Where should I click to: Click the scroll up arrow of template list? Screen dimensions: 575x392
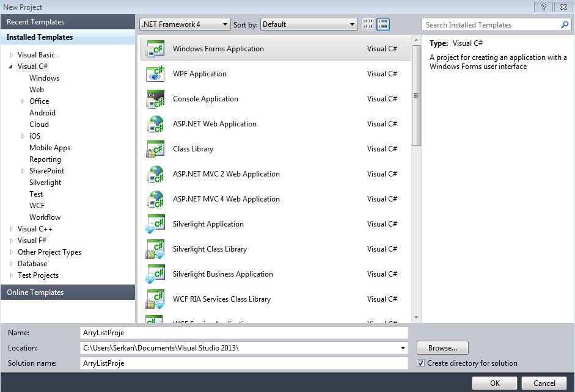click(416, 40)
